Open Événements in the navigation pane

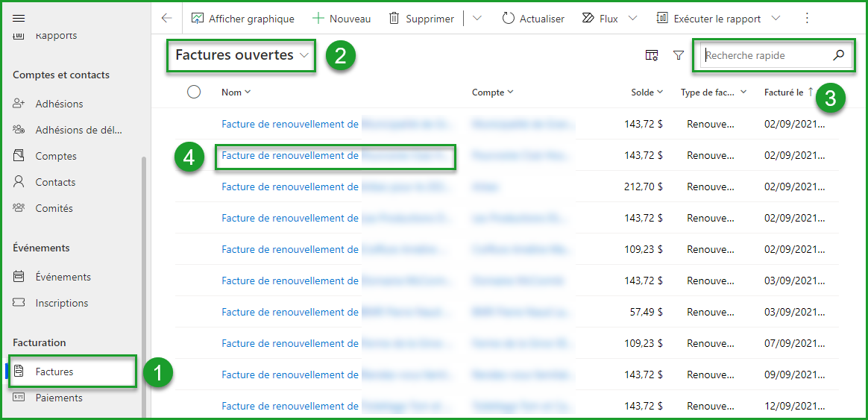(x=63, y=277)
